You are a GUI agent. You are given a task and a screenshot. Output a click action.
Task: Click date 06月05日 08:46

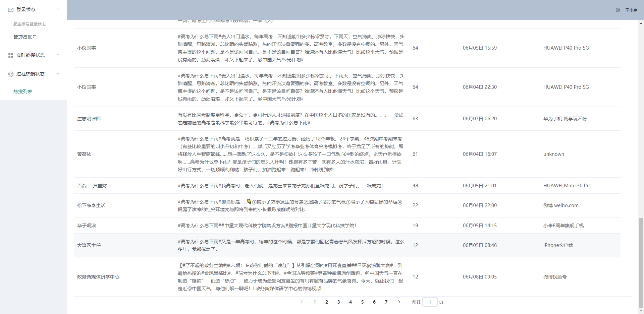[x=480, y=245]
